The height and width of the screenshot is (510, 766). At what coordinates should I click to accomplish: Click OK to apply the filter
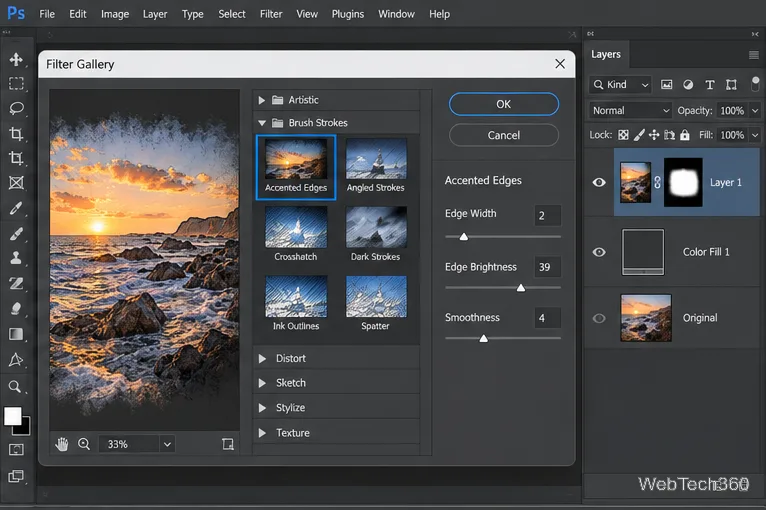point(504,104)
